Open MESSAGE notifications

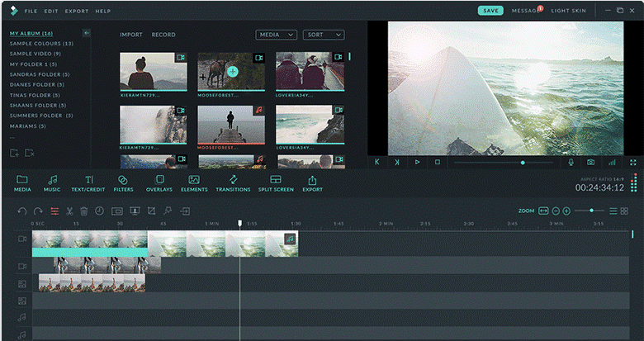(x=525, y=11)
